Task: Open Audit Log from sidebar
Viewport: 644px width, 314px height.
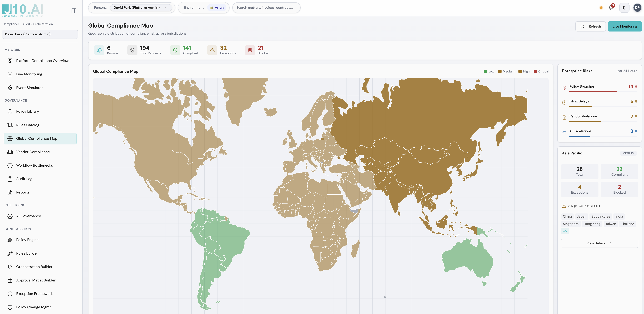Action: point(40,179)
